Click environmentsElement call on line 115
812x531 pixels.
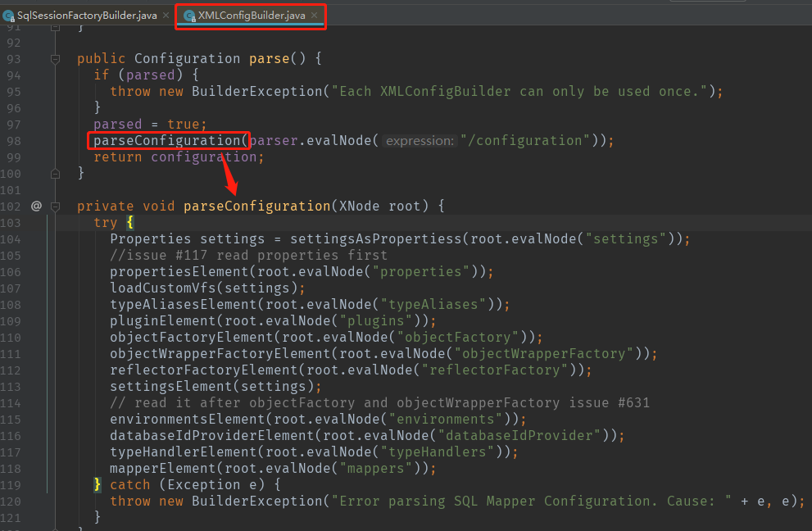pos(188,419)
